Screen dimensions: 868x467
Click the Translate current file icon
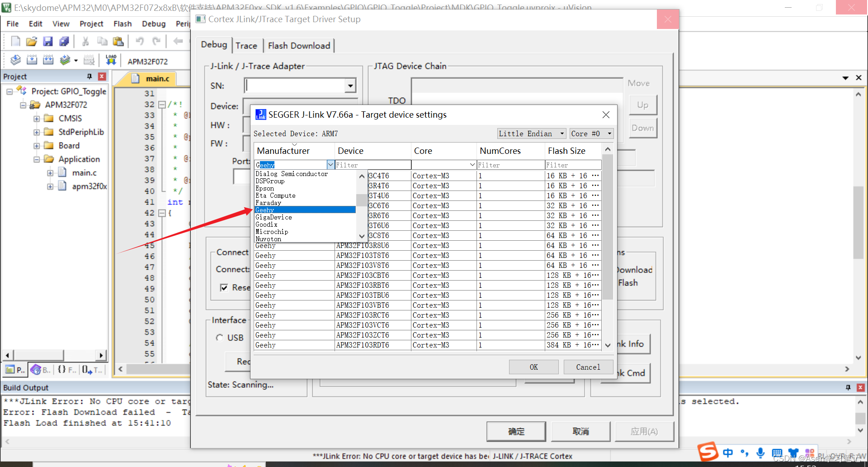pos(15,60)
